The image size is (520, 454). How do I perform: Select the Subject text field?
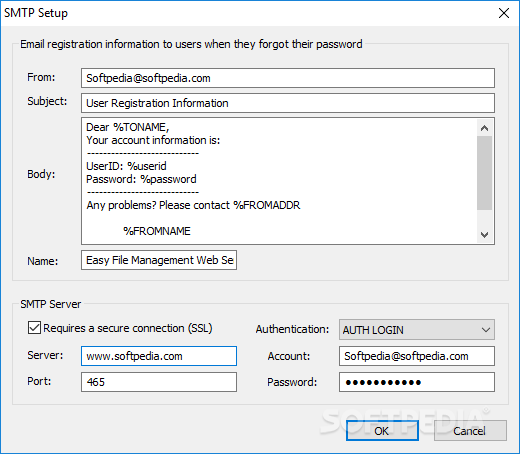[x=288, y=103]
